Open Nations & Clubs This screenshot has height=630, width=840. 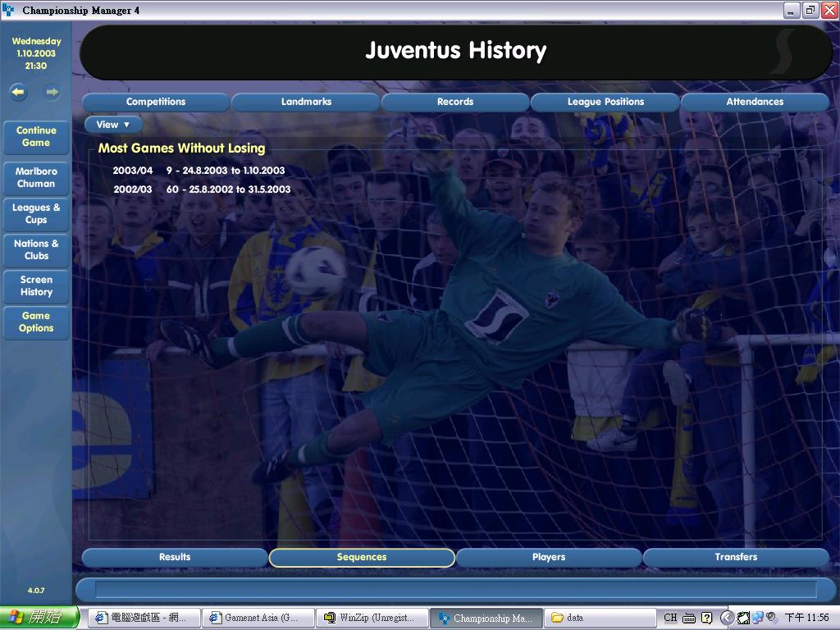point(36,249)
